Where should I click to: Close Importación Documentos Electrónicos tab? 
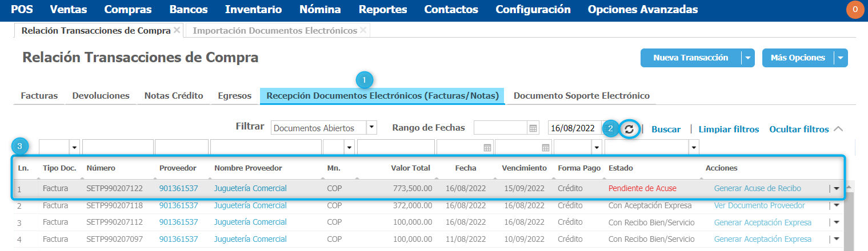[363, 30]
